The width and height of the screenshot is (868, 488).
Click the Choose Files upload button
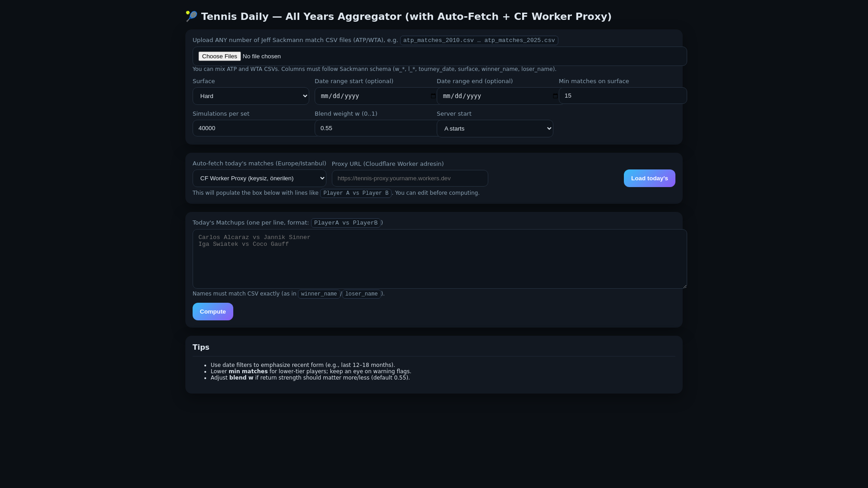pyautogui.click(x=219, y=56)
